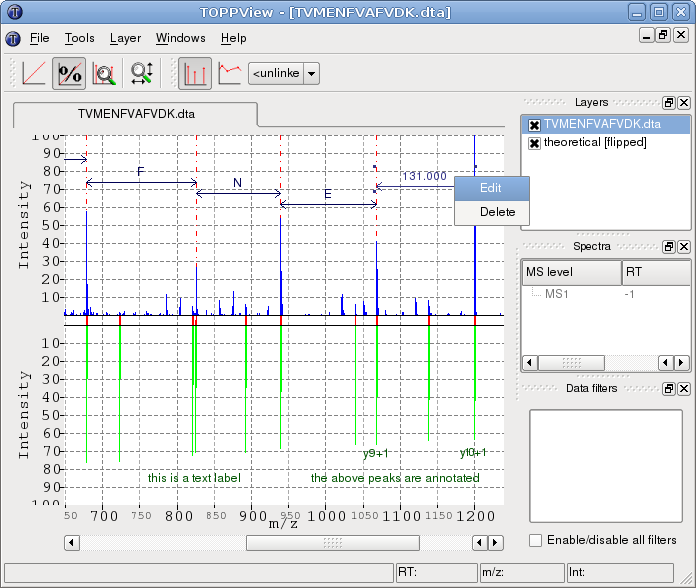Click the reset zoom arrows icon
This screenshot has height=588, width=696.
141,73
